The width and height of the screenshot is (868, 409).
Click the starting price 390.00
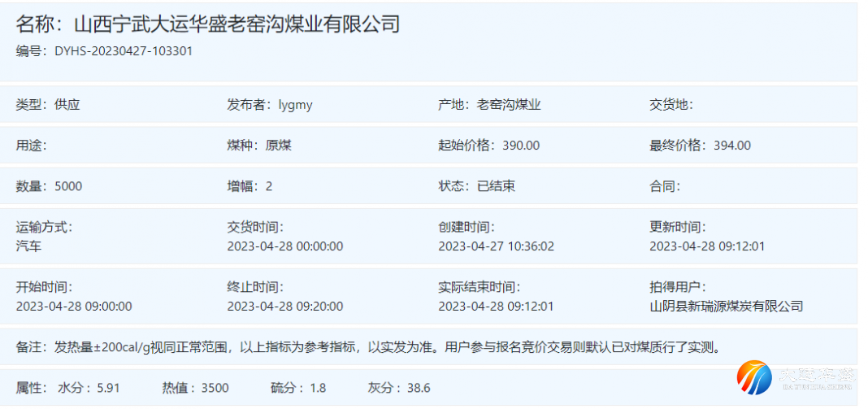521,146
